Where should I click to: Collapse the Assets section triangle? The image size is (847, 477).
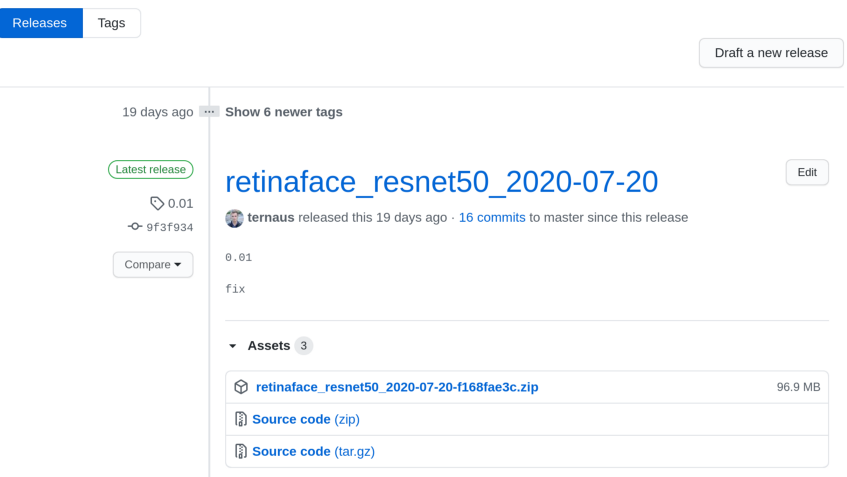[233, 346]
